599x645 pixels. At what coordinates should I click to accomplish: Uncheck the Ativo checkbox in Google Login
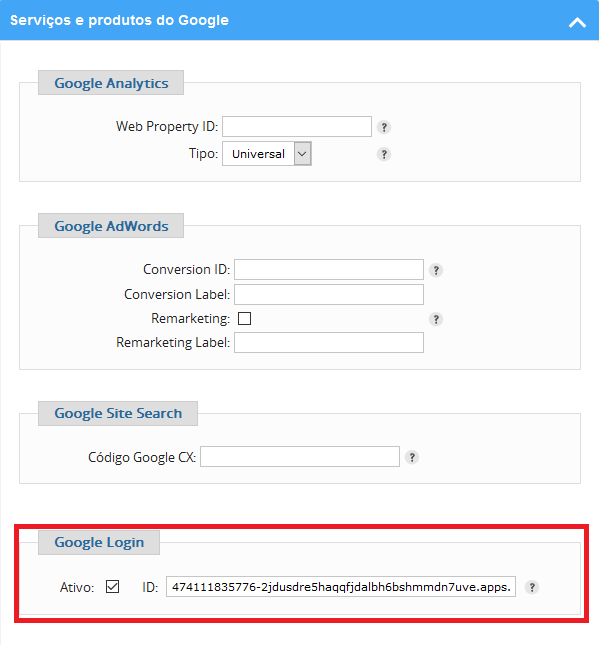click(112, 587)
